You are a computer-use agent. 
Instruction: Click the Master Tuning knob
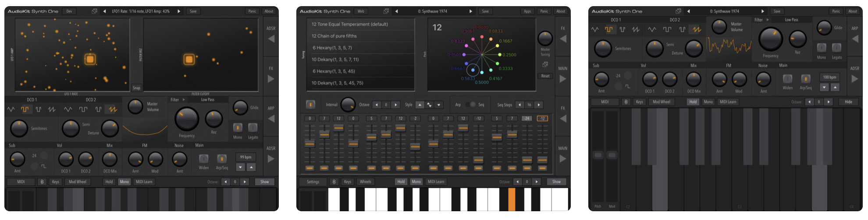[545, 39]
